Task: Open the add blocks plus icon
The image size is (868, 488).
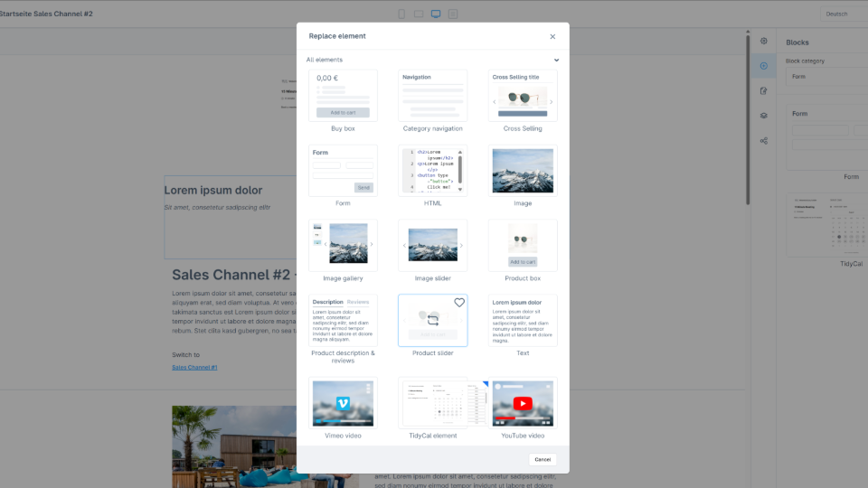Action: (x=764, y=66)
